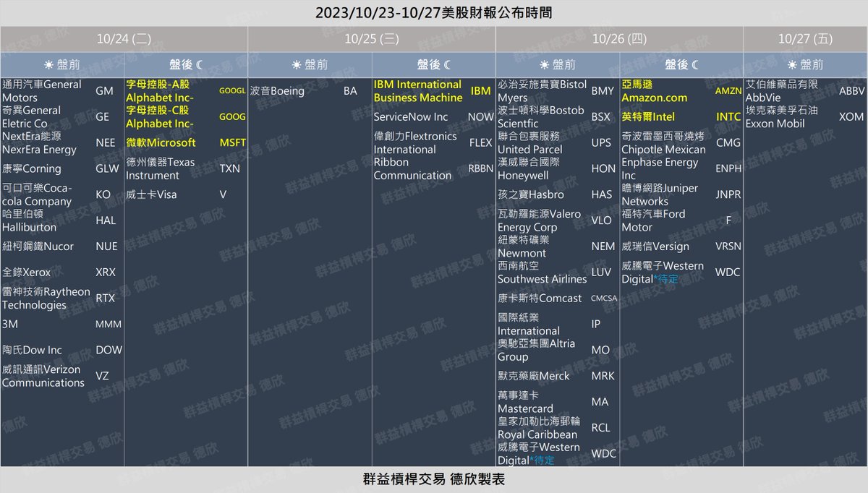Image resolution: width=868 pixels, height=493 pixels.
Task: Select the NUE ticker cell
Action: pyautogui.click(x=106, y=246)
